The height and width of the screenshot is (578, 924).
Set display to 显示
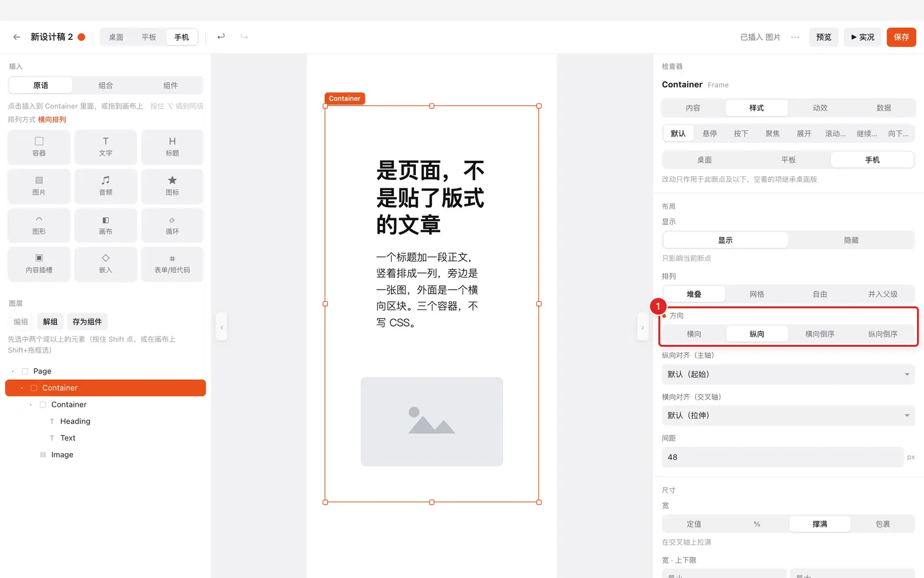pos(725,240)
